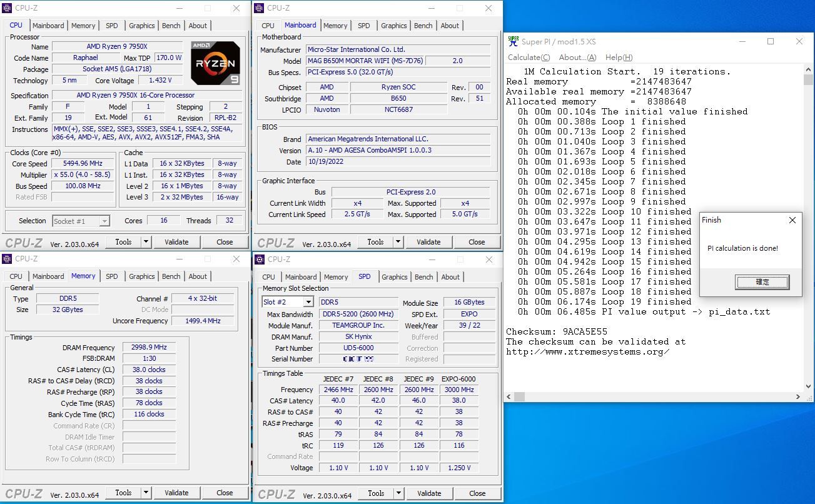Screen dimensions: 815x504
Task: Select the About tab in the Motherboard window
Action: click(x=450, y=26)
